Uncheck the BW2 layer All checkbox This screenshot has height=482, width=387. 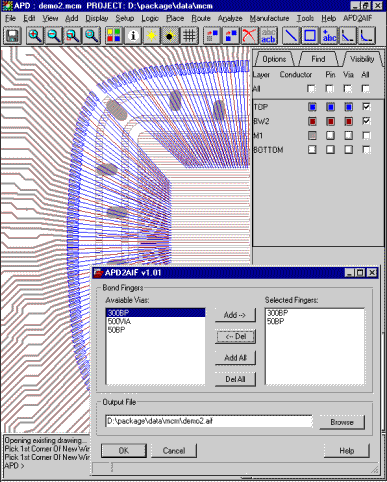point(366,121)
